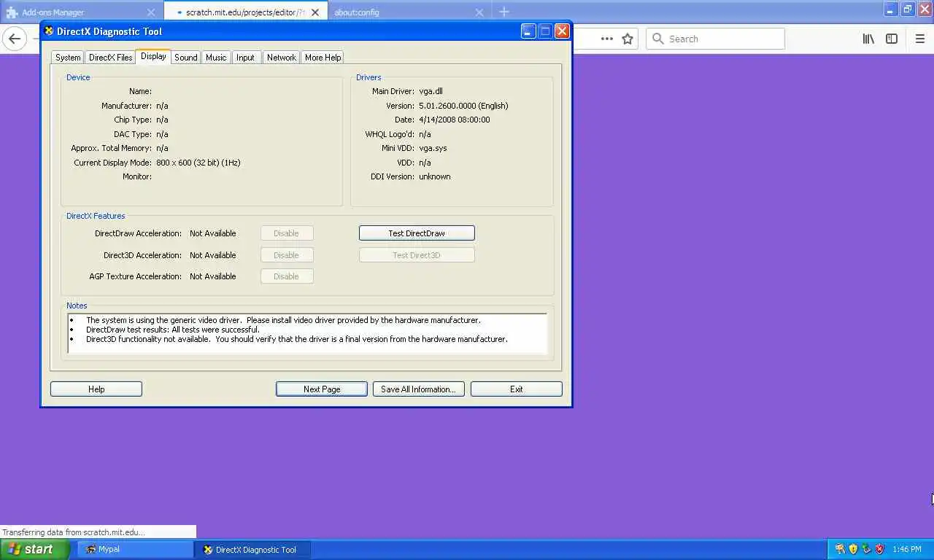Click the Mypal taskbar button
Screen dimensions: 934x560
pyautogui.click(x=135, y=549)
